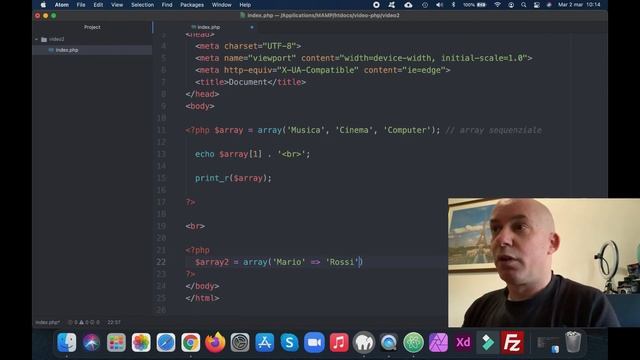640x360 pixels.
Task: Open Finder from the Dock
Action: pos(67,342)
